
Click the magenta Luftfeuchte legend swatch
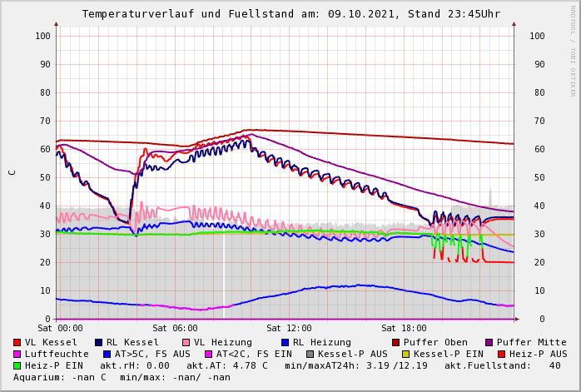(x=17, y=354)
